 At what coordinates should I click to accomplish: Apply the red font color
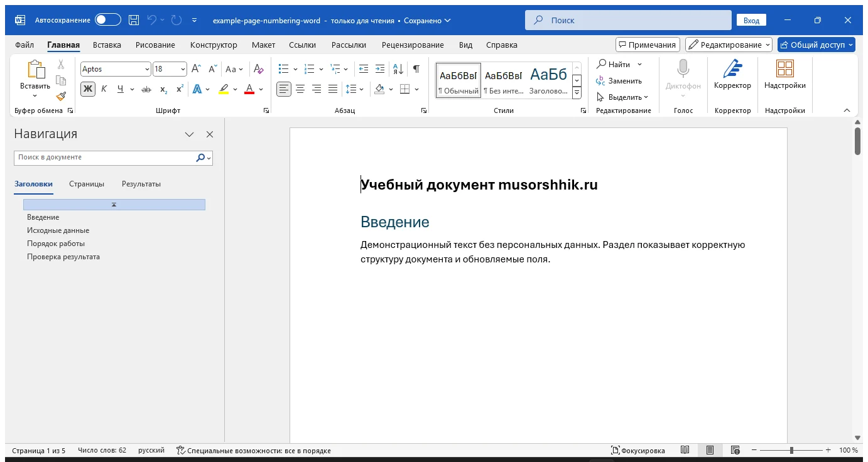click(249, 89)
